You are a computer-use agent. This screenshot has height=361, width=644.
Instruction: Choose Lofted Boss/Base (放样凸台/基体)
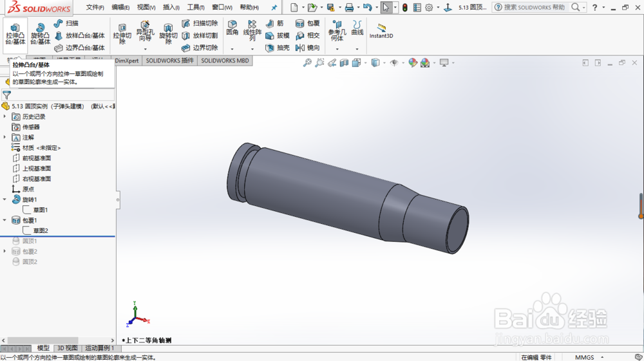click(80, 35)
